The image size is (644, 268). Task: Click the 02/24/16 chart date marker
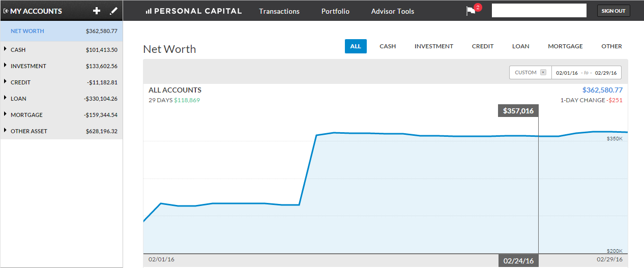pos(518,261)
